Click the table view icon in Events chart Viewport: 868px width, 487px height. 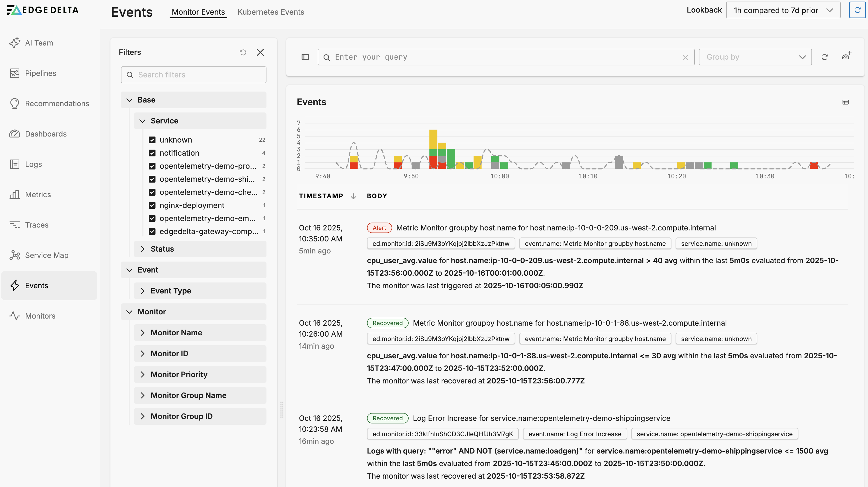(x=845, y=102)
